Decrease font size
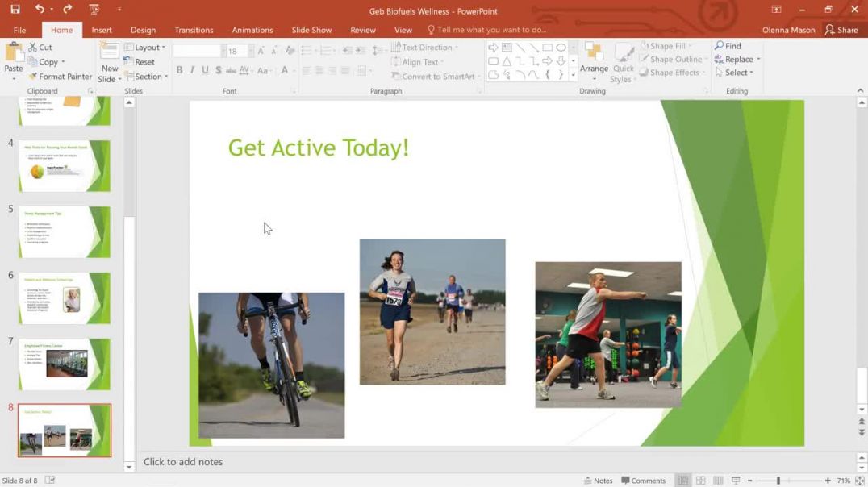Image resolution: width=868 pixels, height=487 pixels. coord(274,51)
